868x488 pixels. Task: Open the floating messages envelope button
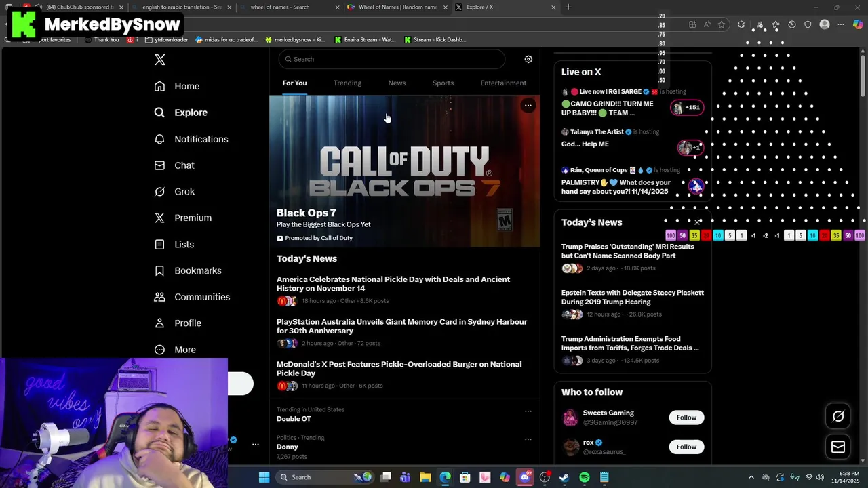pos(838,447)
